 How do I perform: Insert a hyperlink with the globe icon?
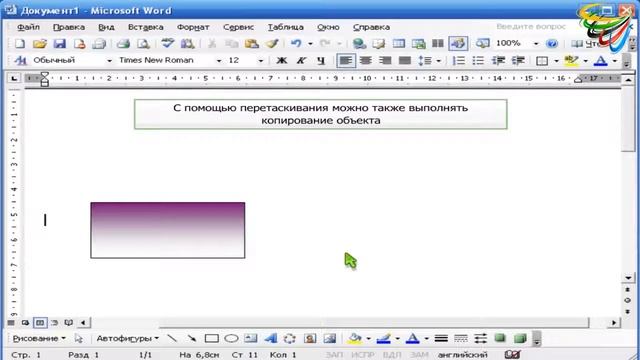(359, 43)
